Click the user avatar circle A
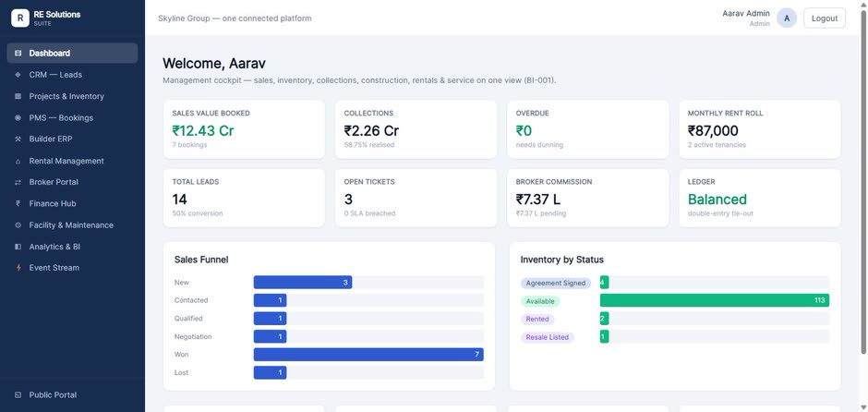868x412 pixels. tap(787, 18)
